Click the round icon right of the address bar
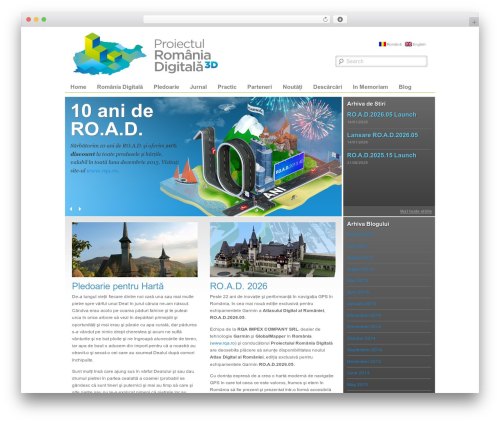The height and width of the screenshot is (423, 500). point(340,19)
